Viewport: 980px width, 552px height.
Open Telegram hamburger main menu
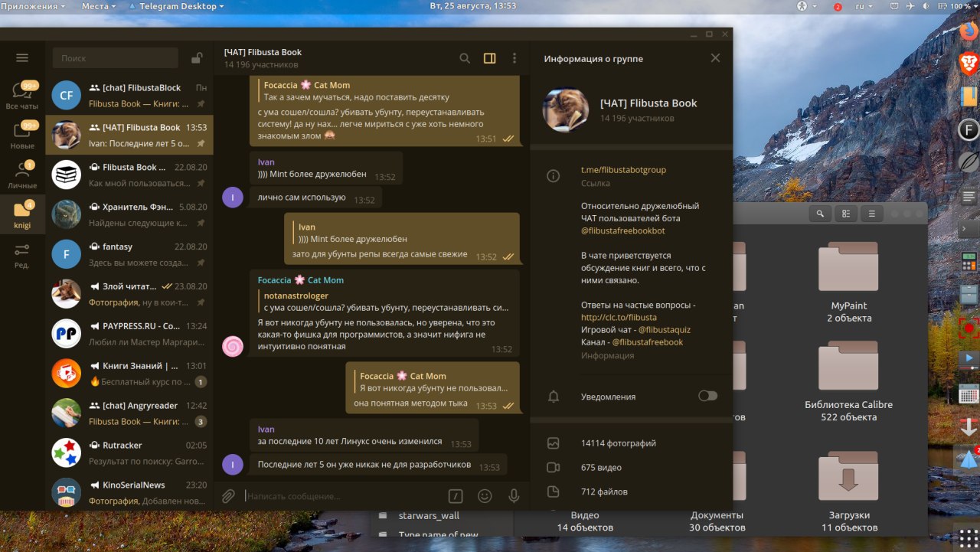pyautogui.click(x=22, y=58)
